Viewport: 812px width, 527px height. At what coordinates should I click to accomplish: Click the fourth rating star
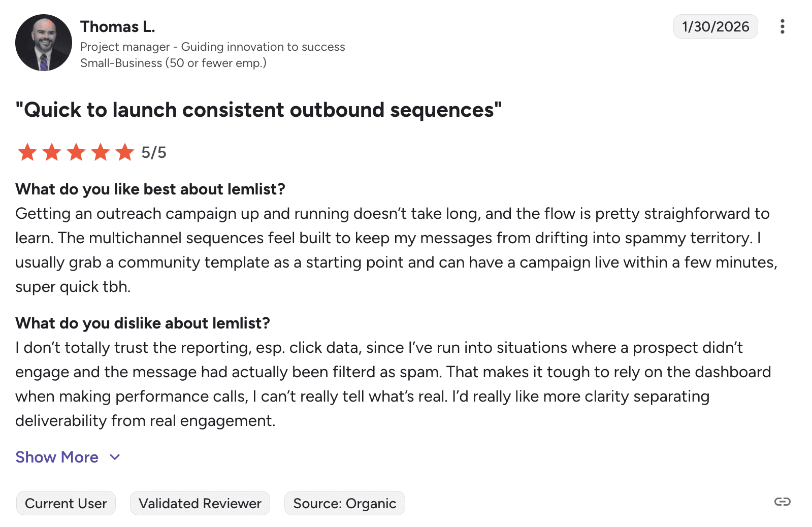click(101, 152)
